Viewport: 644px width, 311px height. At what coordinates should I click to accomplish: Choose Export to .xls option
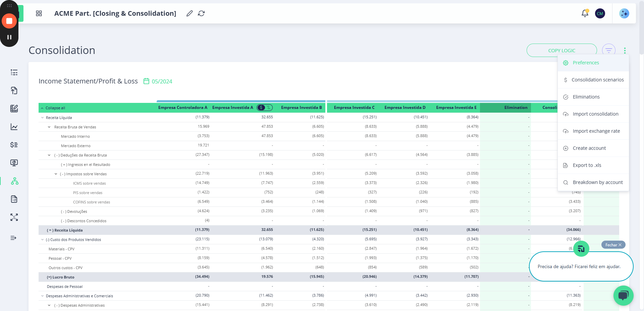(x=587, y=165)
